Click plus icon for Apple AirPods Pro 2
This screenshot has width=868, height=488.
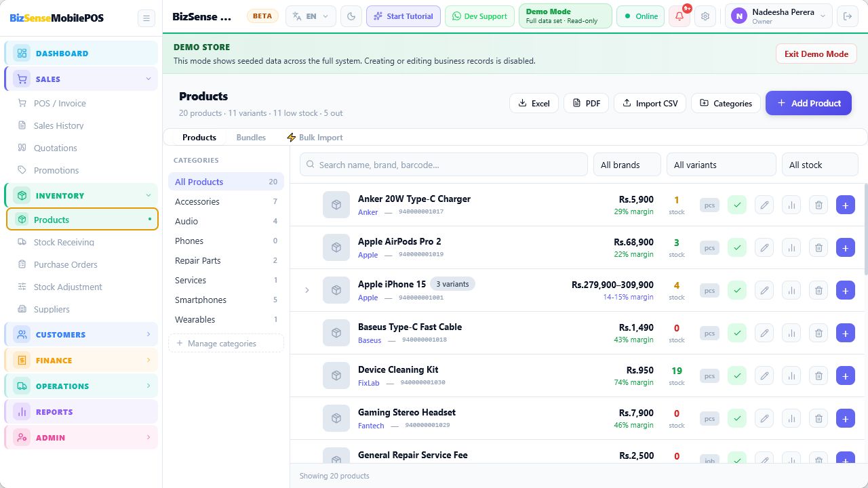[x=846, y=247]
